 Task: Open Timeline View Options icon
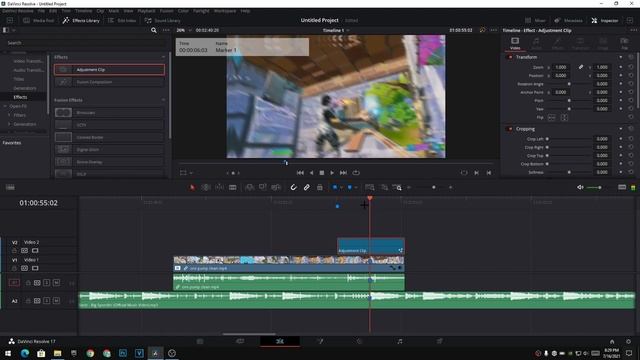point(10,187)
